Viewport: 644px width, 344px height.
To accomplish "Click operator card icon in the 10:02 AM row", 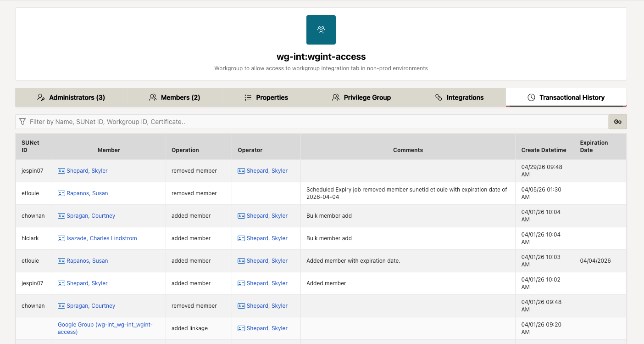I will [x=241, y=283].
